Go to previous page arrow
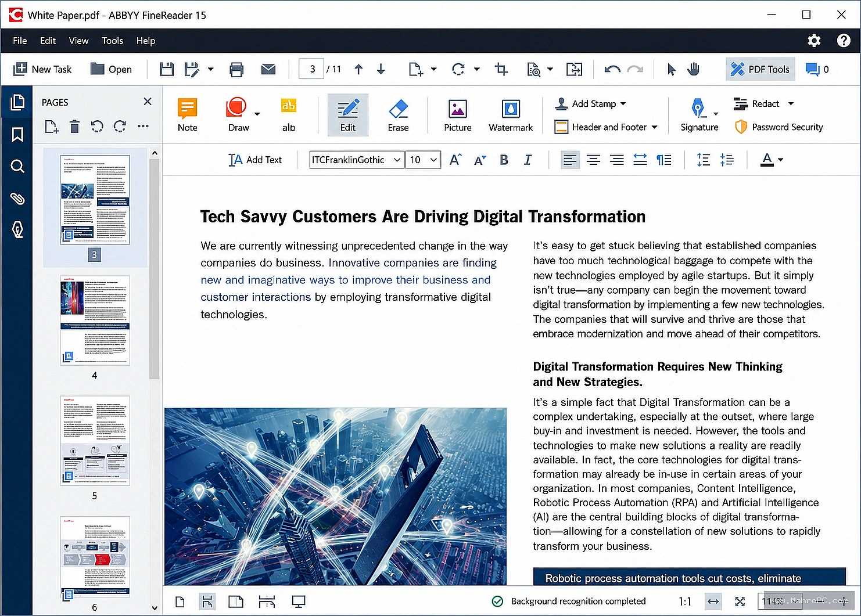 (x=358, y=70)
